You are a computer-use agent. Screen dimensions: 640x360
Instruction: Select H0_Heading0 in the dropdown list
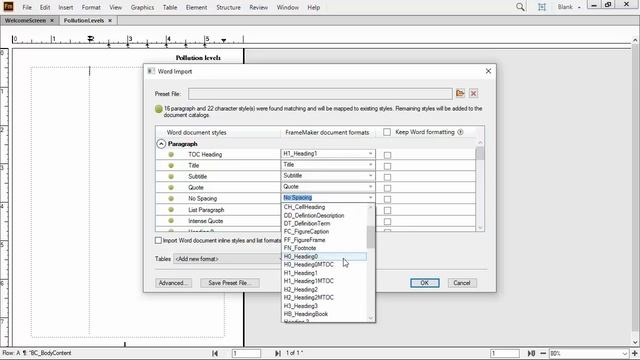[324, 256]
